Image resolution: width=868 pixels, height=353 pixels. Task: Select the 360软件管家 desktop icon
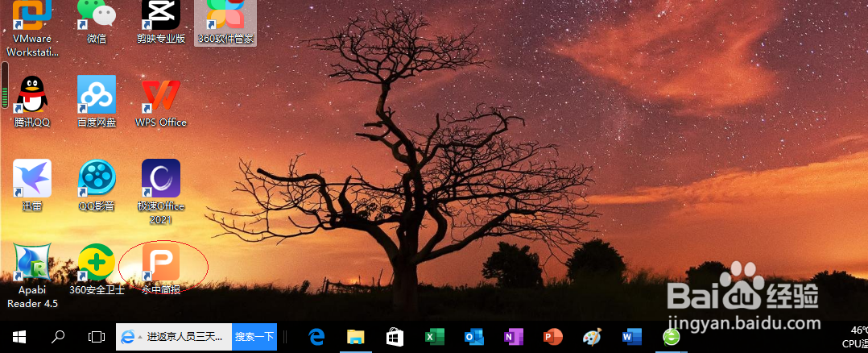pos(225,23)
